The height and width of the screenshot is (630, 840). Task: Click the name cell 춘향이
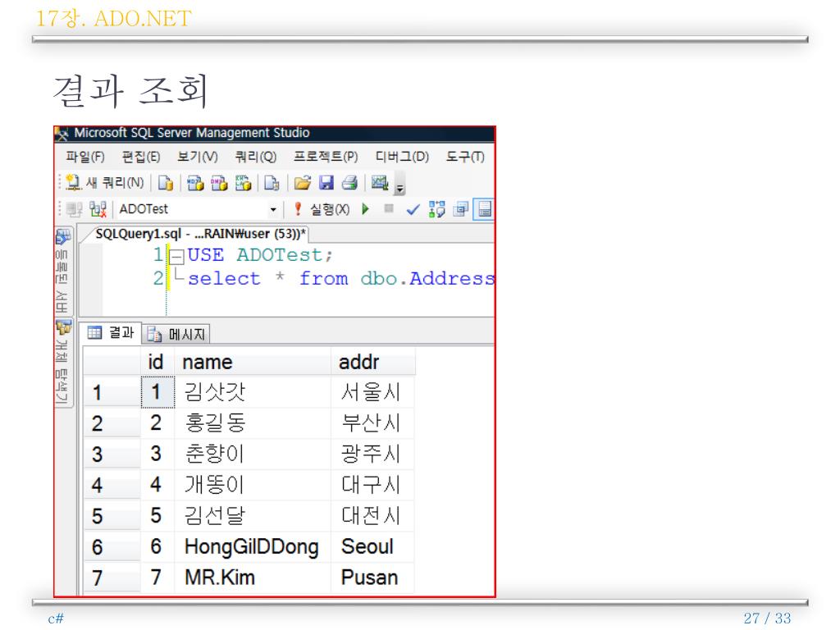[x=253, y=454]
